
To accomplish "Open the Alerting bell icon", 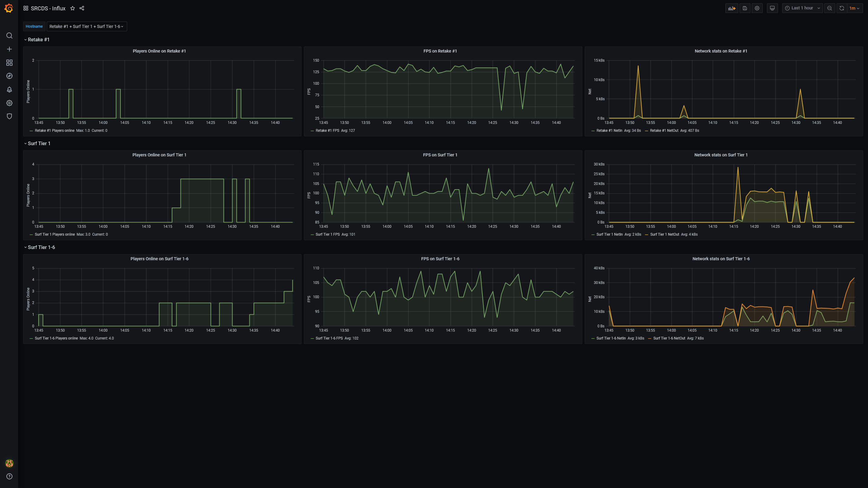I will click(9, 90).
